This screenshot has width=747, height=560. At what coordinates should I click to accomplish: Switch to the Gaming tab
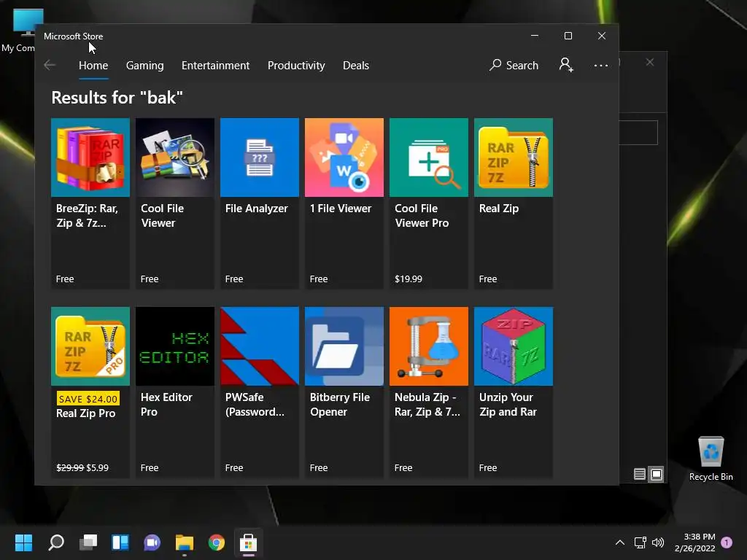[145, 65]
